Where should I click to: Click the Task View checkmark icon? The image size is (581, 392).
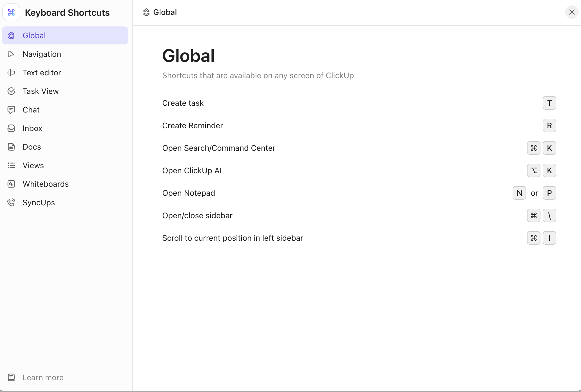[11, 91]
